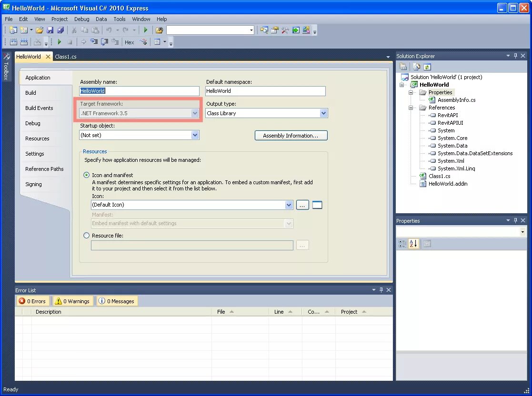Screen dimensions: 532x396
Task: Click the Save All toolbar icon
Action: (61, 30)
